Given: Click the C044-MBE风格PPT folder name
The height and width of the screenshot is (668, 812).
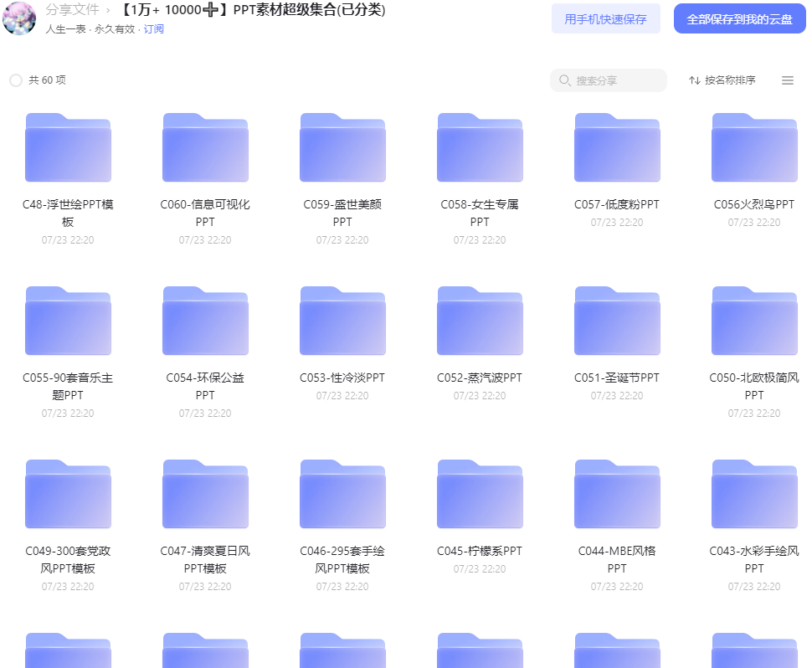Looking at the screenshot, I should [617, 560].
